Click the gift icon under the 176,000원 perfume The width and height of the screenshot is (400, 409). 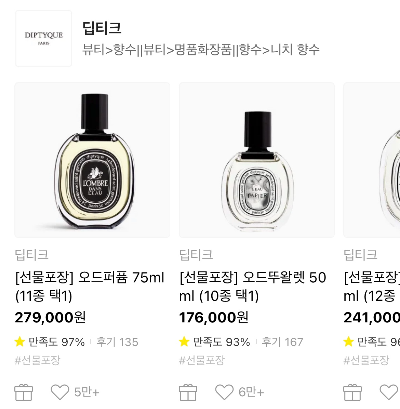click(x=188, y=392)
